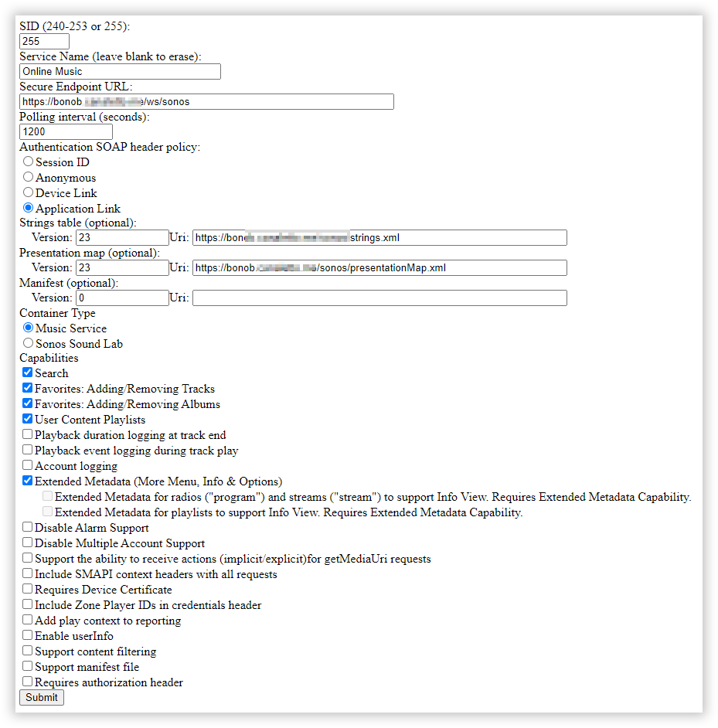Screen dimensions: 718x728
Task: Click the Polling interval input field
Action: click(x=54, y=132)
